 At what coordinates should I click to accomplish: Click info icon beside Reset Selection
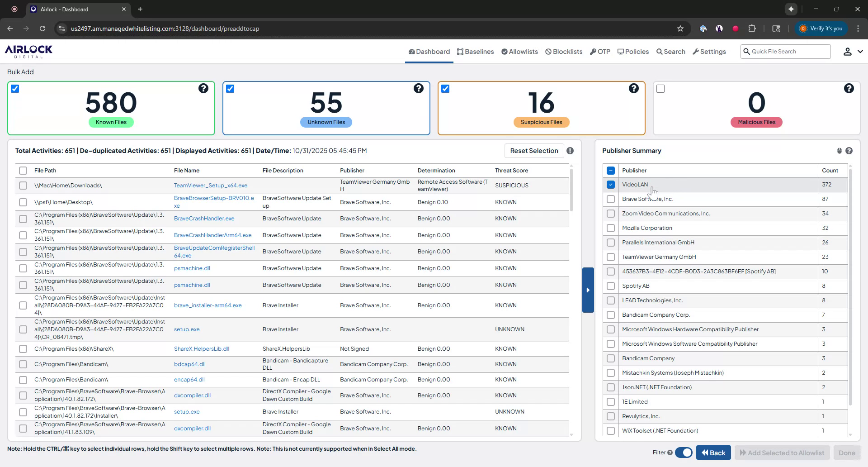[x=570, y=151]
